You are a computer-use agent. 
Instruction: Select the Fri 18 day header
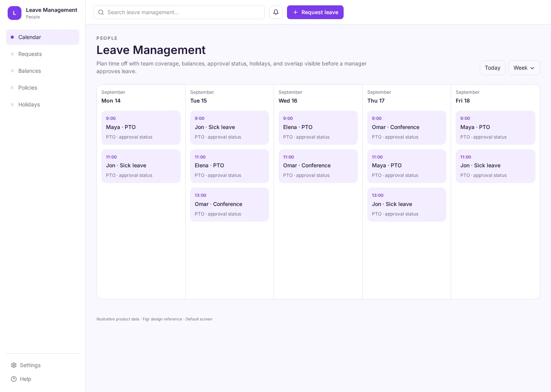[x=463, y=101]
